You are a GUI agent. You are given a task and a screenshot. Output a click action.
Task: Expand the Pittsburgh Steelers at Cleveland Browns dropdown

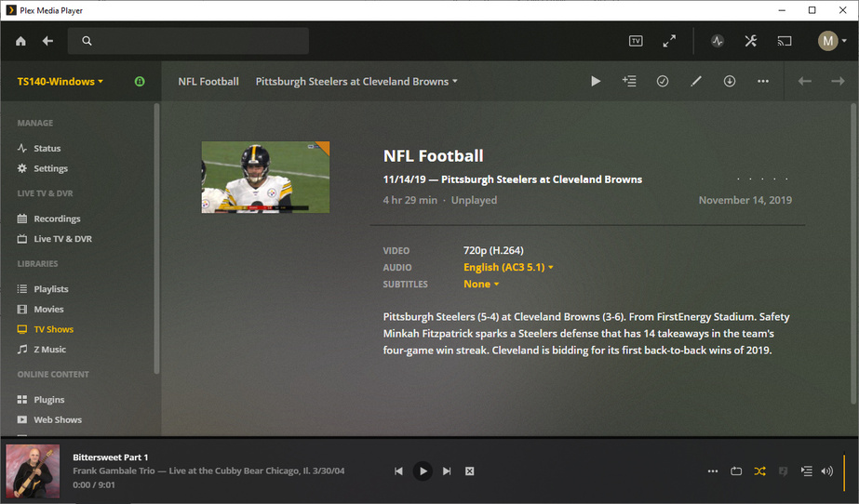pyautogui.click(x=356, y=82)
